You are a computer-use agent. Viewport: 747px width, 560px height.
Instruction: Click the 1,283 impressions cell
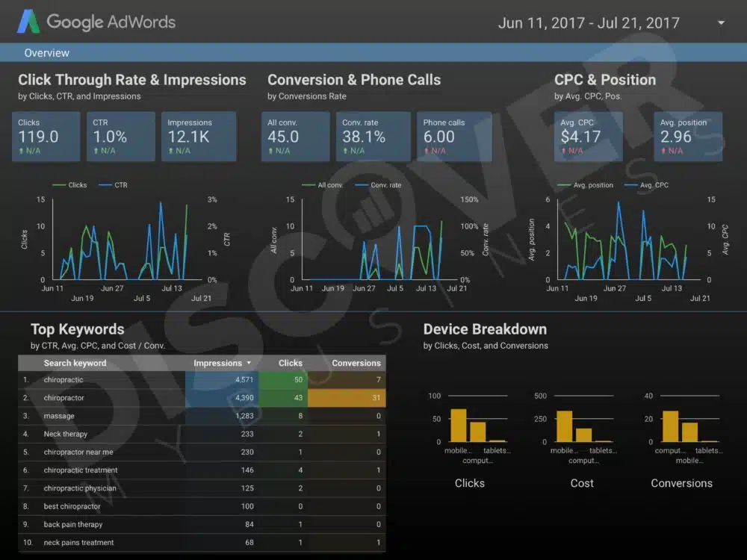222,416
